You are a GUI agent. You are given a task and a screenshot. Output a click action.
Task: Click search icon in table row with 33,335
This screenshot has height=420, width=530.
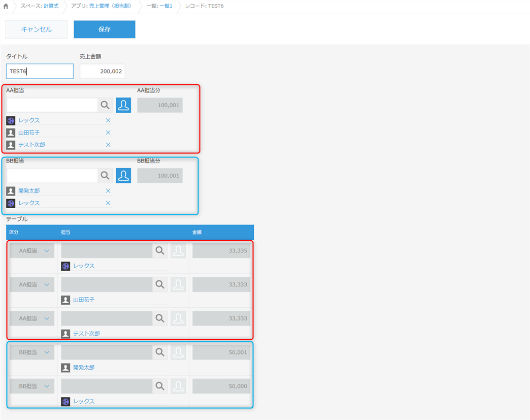click(x=160, y=250)
